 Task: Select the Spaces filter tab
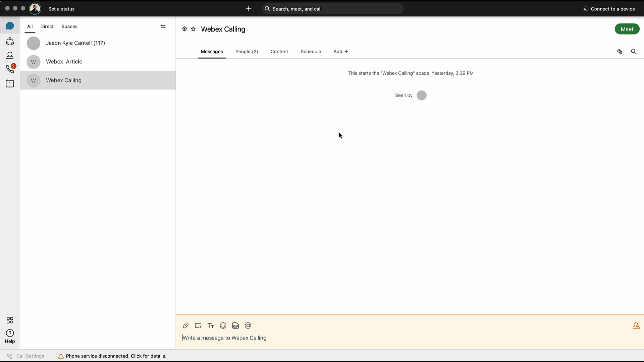(69, 26)
